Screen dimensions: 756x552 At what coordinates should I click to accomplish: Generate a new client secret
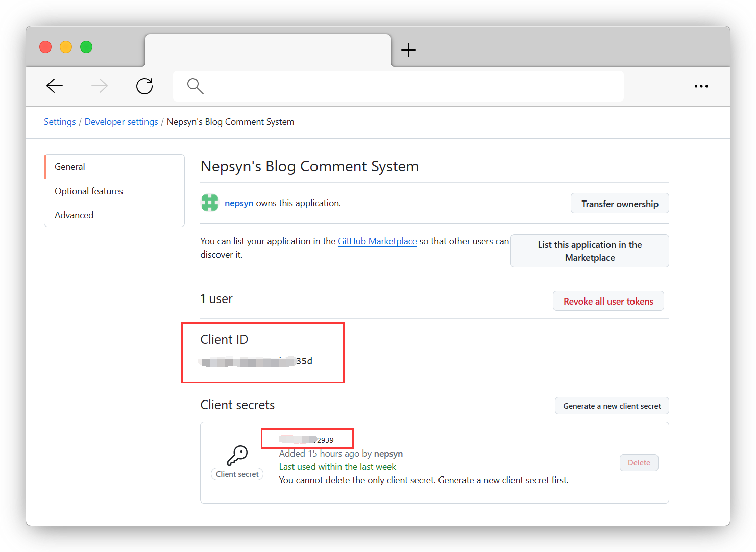(x=612, y=406)
